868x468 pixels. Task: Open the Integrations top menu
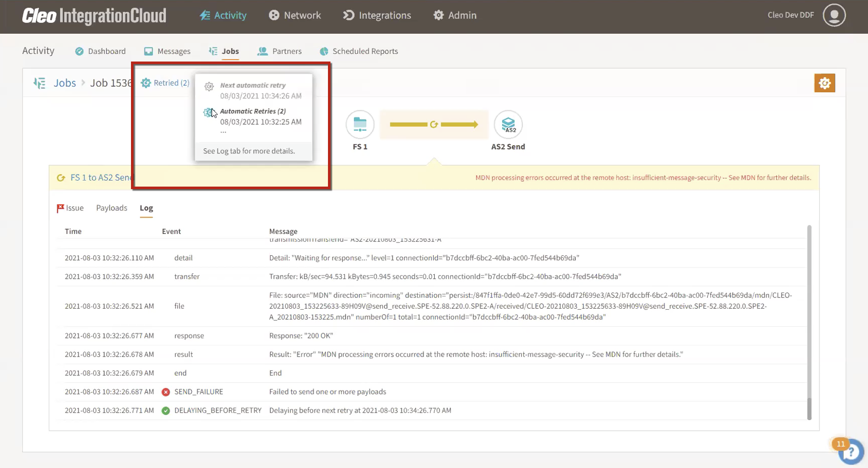(377, 15)
